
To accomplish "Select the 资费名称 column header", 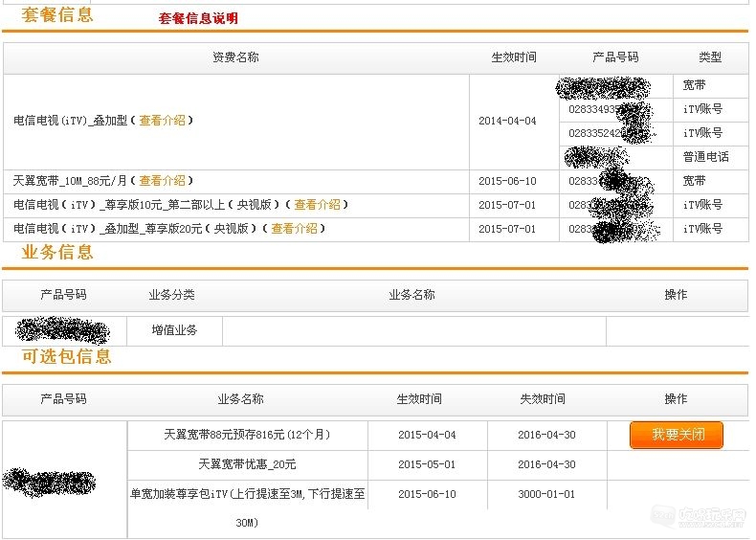I will [x=235, y=57].
